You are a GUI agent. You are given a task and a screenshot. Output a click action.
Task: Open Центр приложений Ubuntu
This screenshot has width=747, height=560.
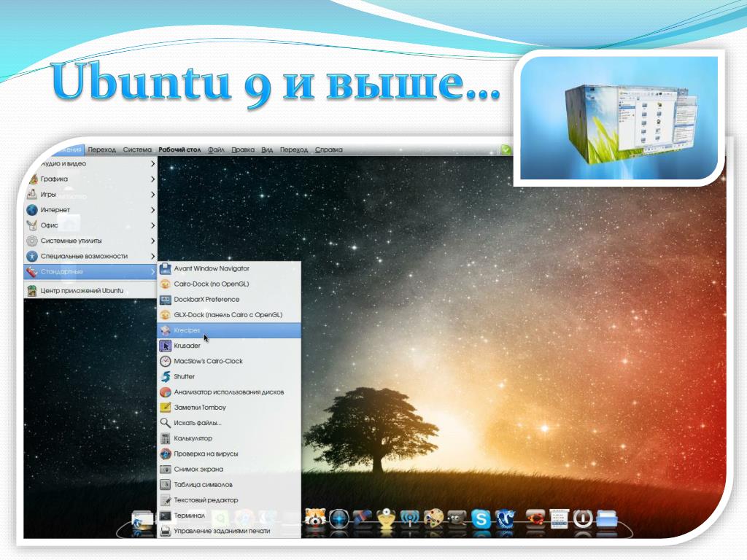pyautogui.click(x=90, y=290)
